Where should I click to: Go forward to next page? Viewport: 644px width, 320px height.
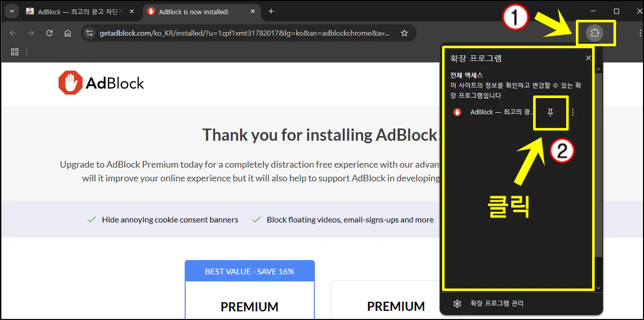tap(31, 34)
